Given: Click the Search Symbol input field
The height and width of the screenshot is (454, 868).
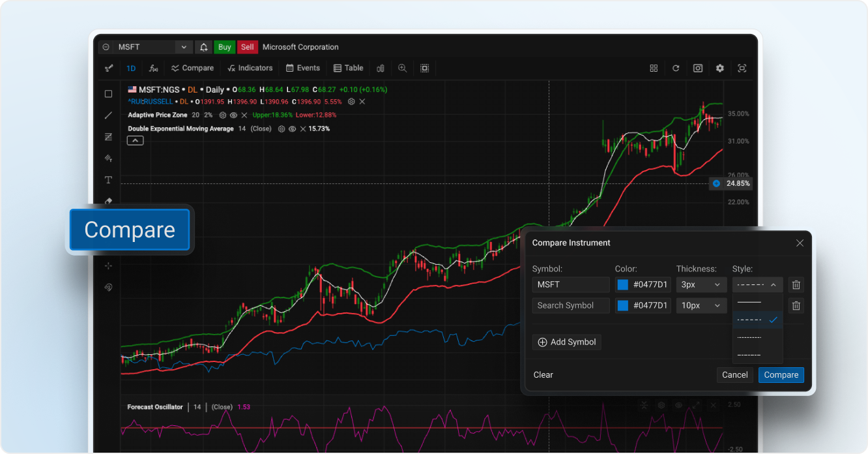Looking at the screenshot, I should 571,305.
